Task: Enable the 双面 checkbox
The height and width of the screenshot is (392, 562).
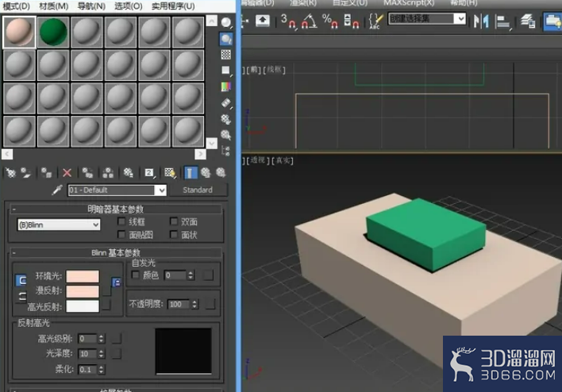Action: pyautogui.click(x=174, y=221)
